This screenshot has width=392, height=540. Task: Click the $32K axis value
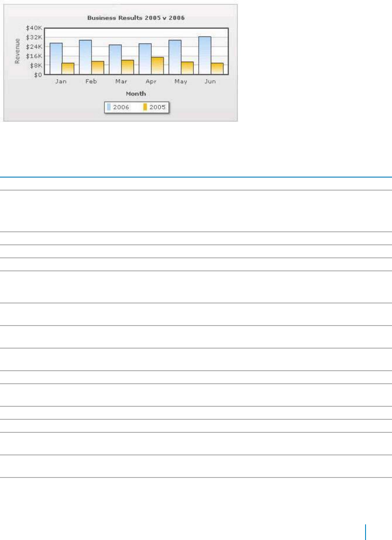click(34, 37)
